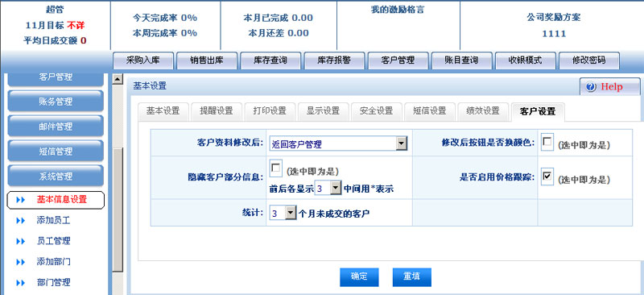Open 基本信息设置 sidebar link

point(62,200)
